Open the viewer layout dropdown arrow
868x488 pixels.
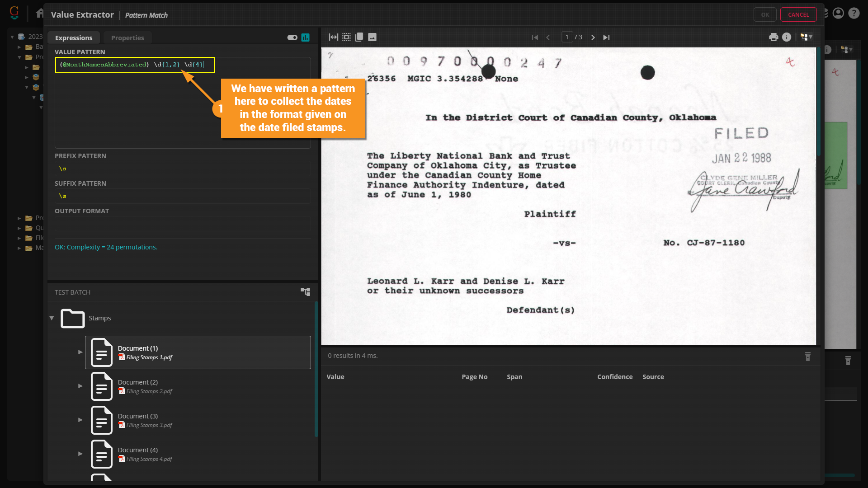pos(811,37)
